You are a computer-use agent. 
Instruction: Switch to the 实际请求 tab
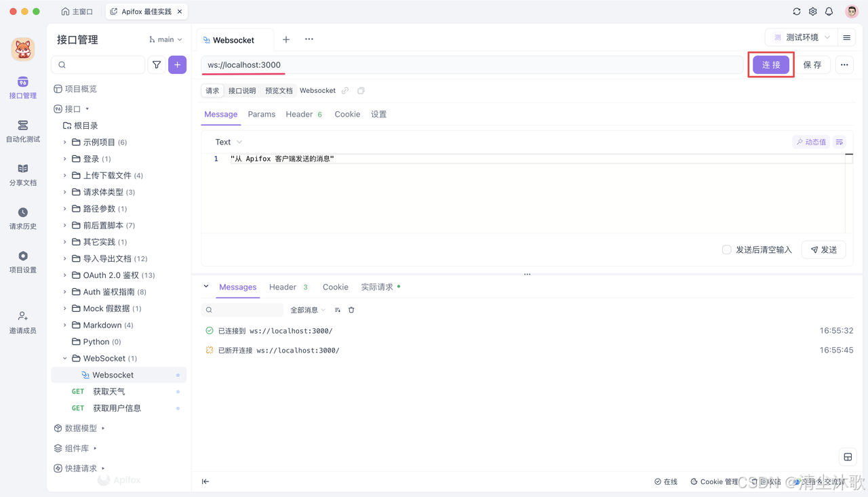click(x=378, y=287)
